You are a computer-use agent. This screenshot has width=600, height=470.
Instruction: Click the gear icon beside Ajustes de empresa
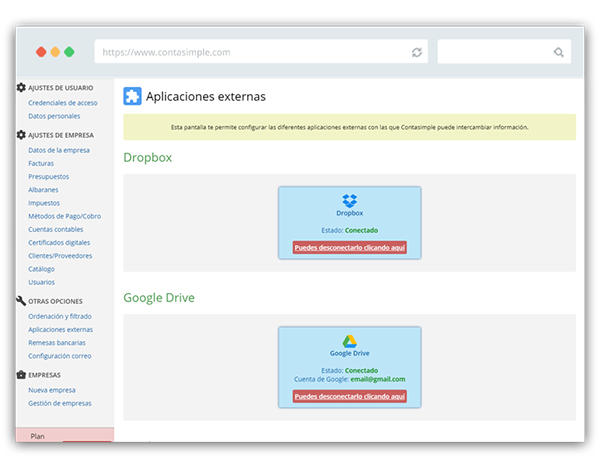click(x=21, y=135)
